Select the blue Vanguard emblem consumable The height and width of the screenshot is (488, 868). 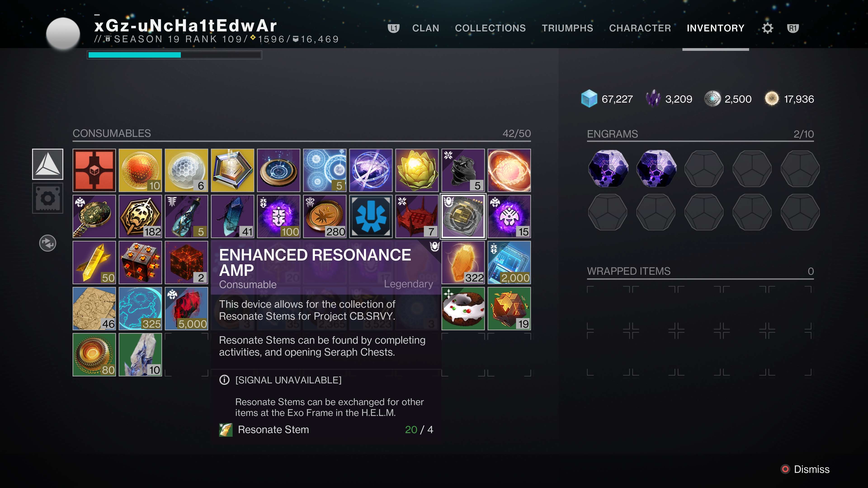(371, 216)
